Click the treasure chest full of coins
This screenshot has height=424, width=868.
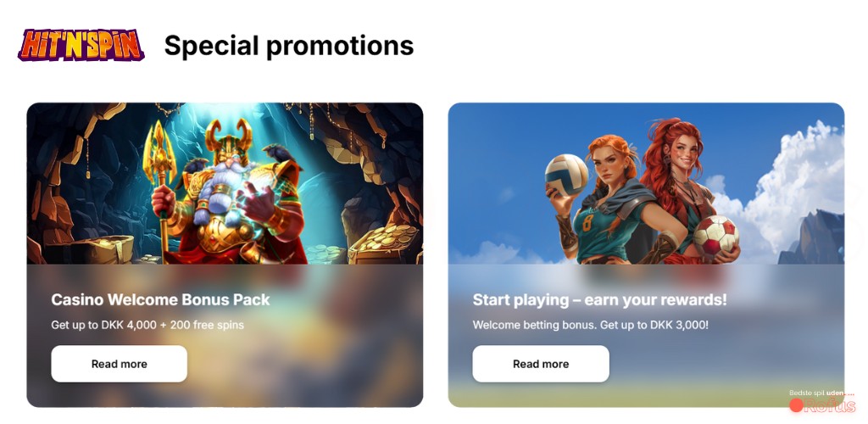pos(385,243)
